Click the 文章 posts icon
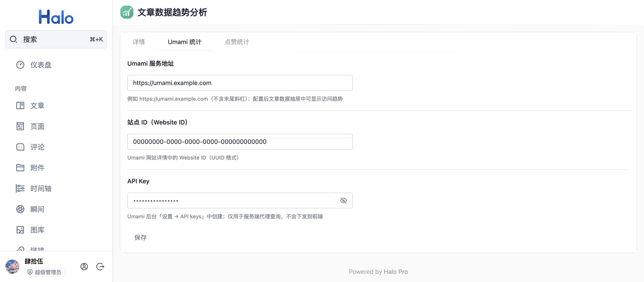This screenshot has width=644, height=282. pyautogui.click(x=20, y=106)
